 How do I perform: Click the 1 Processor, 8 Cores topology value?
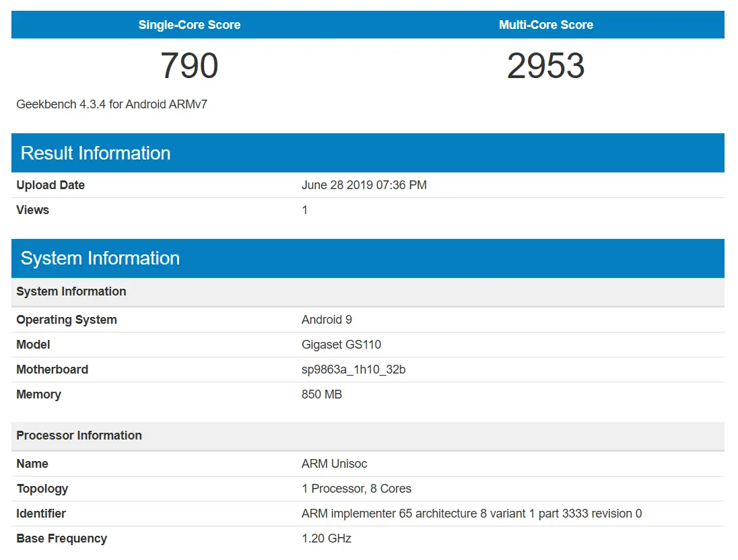pos(356,489)
